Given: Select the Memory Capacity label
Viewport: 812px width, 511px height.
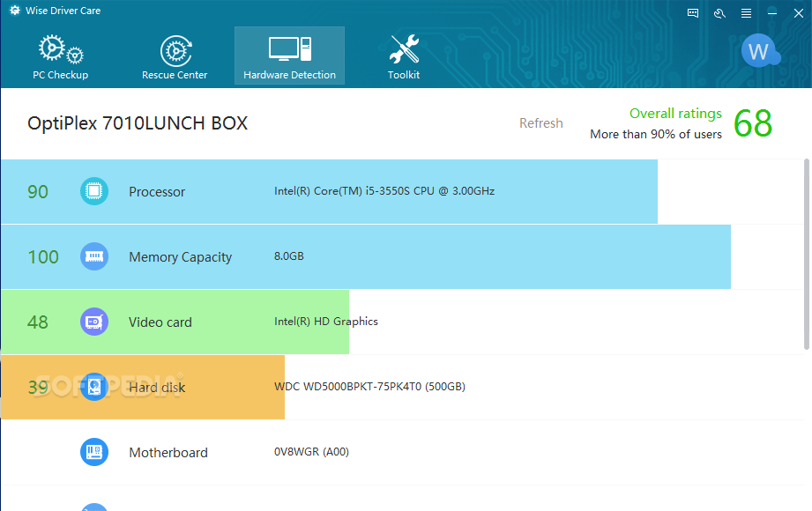Looking at the screenshot, I should point(180,257).
